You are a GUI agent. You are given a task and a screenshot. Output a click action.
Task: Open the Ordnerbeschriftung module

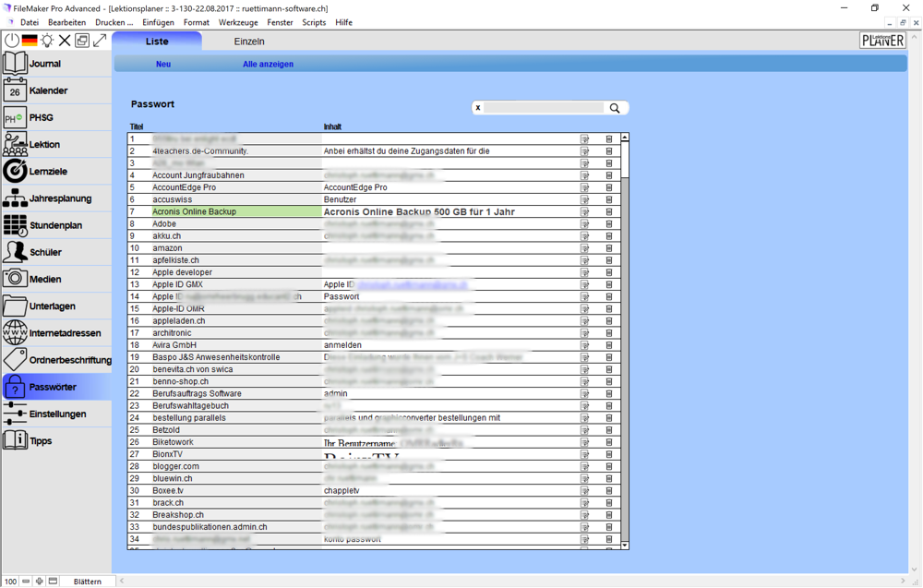coord(56,360)
